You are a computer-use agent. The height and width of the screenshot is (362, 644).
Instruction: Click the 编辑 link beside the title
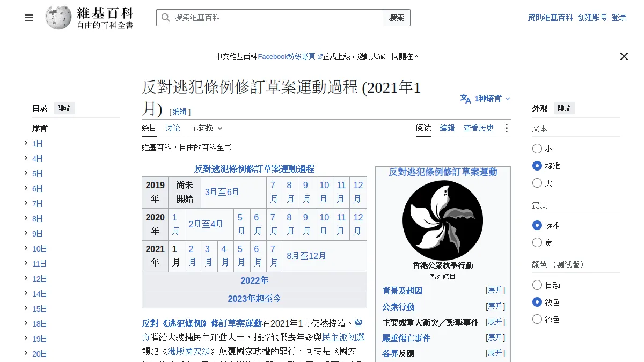pos(180,112)
